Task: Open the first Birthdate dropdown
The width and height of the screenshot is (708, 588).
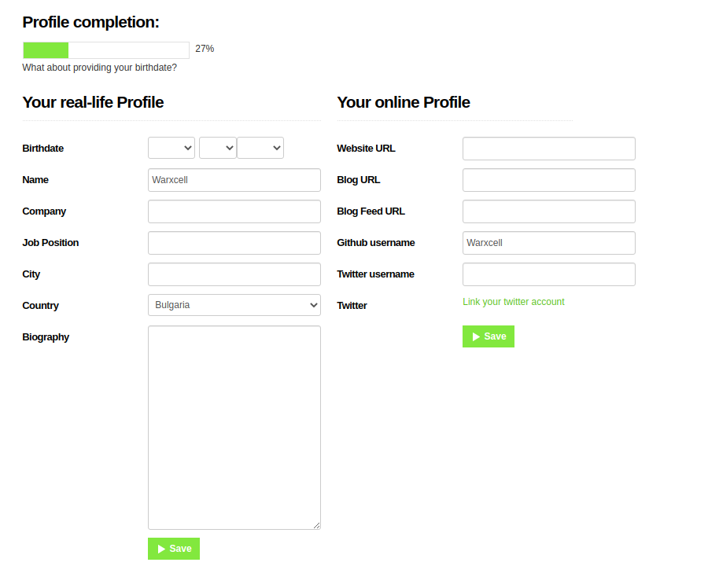Action: point(171,148)
